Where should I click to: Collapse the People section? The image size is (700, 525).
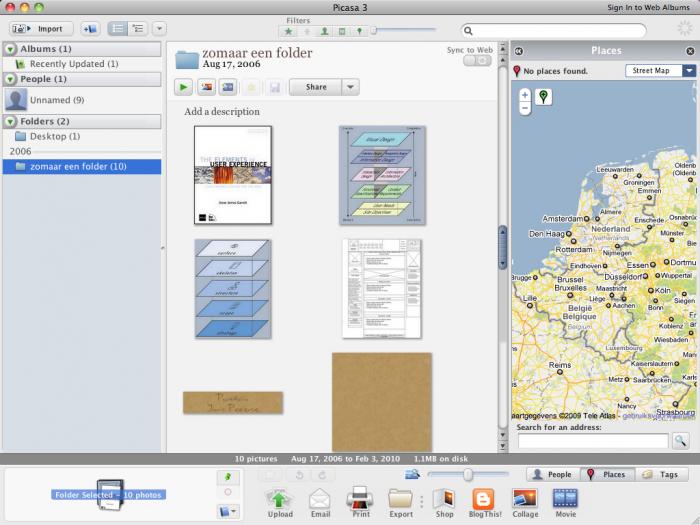[10, 79]
